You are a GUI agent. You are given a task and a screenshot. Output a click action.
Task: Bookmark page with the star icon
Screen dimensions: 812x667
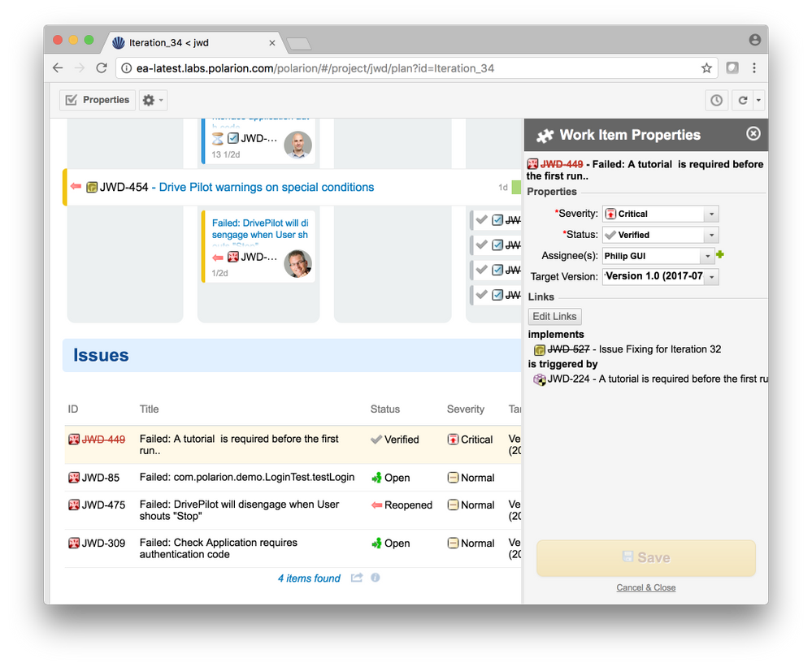coord(706,68)
